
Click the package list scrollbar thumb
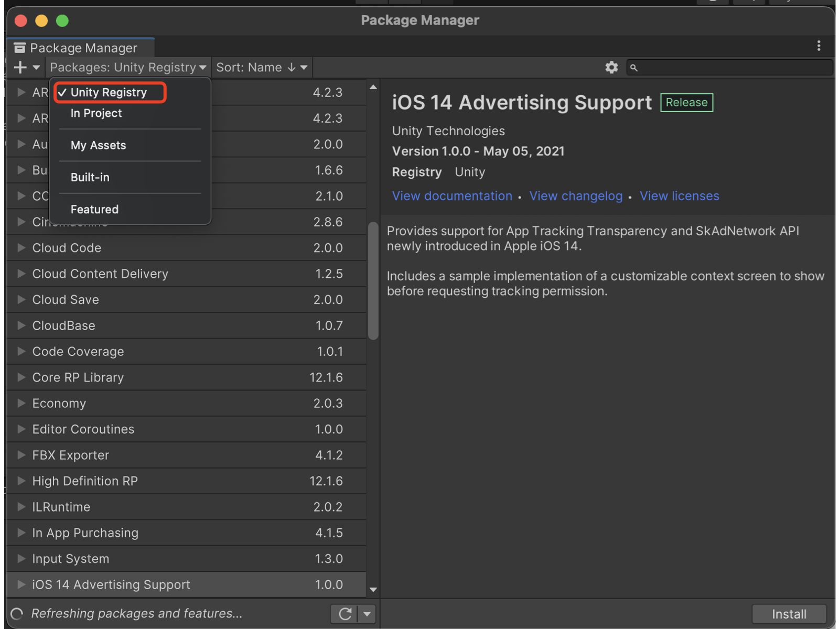pyautogui.click(x=373, y=281)
